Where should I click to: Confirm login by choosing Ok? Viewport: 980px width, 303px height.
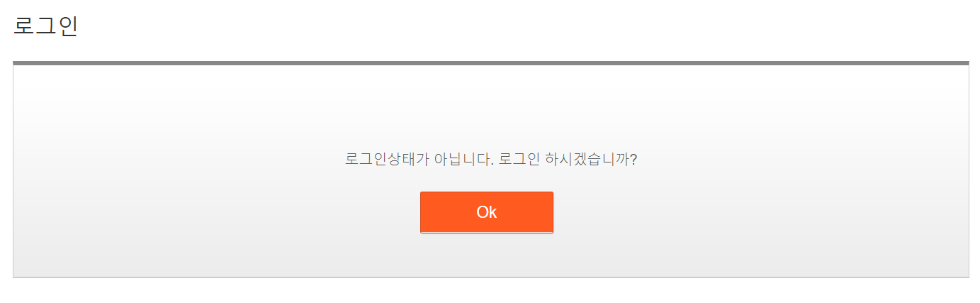click(486, 212)
